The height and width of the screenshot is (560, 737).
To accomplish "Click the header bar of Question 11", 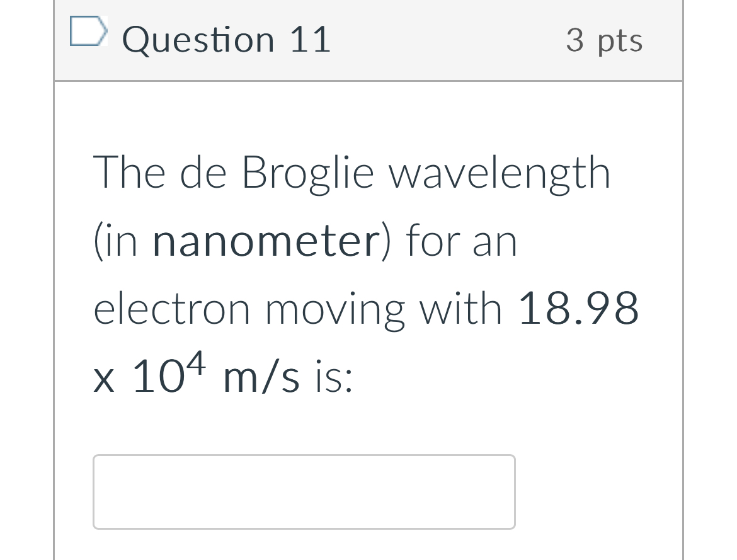I will [x=368, y=39].
